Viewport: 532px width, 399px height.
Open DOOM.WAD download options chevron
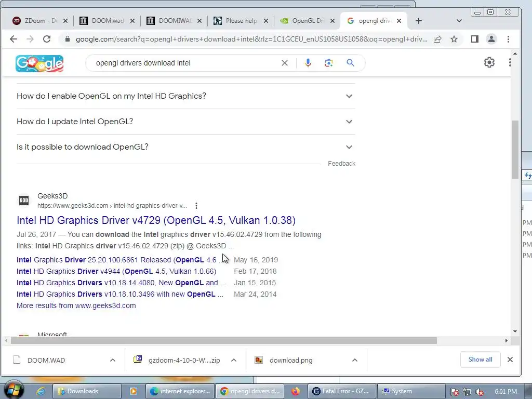113,360
